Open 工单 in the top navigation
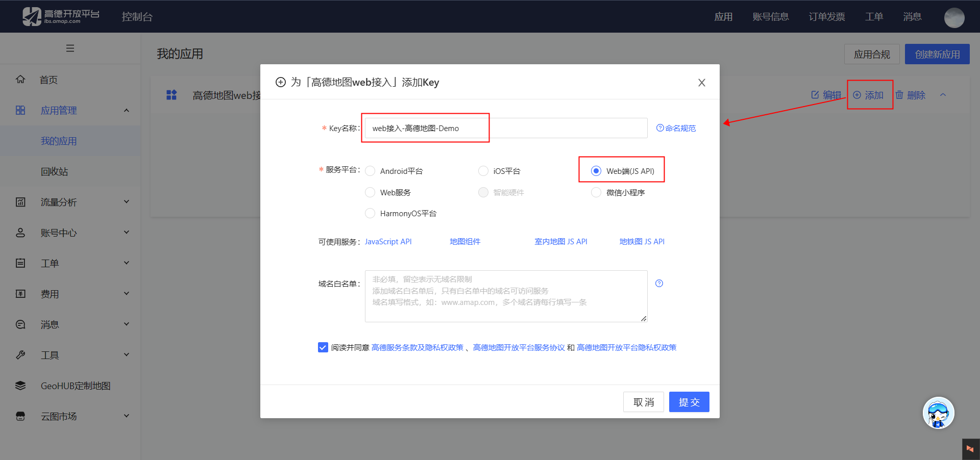Viewport: 980px width, 460px height. click(874, 17)
